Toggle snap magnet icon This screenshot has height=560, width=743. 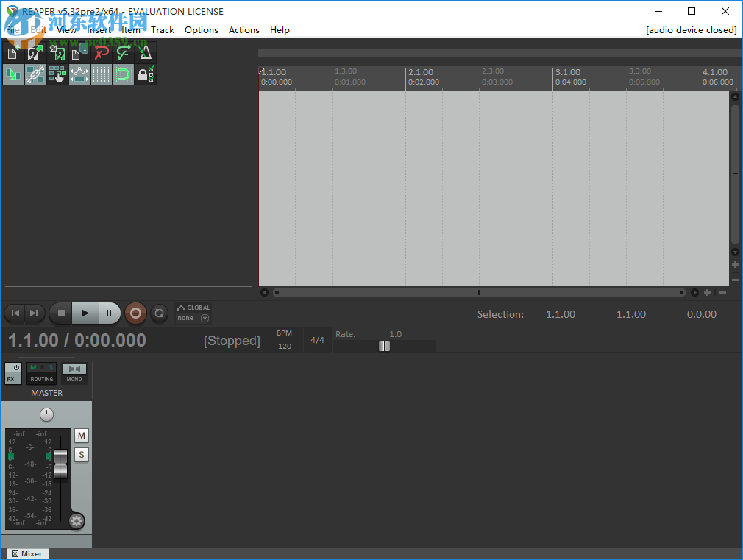point(123,74)
